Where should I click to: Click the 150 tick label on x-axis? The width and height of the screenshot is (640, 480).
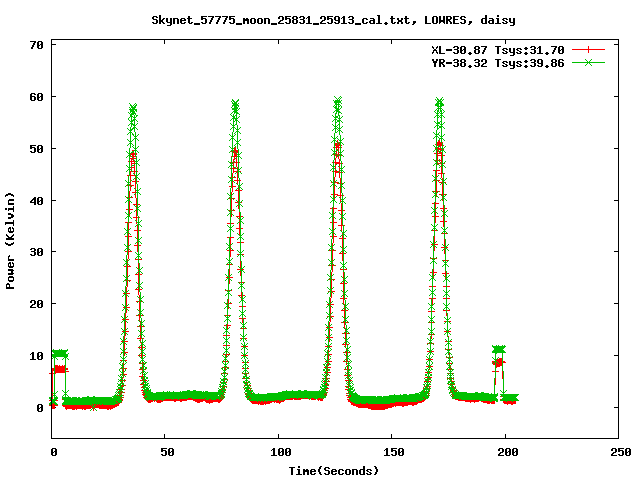click(x=392, y=452)
